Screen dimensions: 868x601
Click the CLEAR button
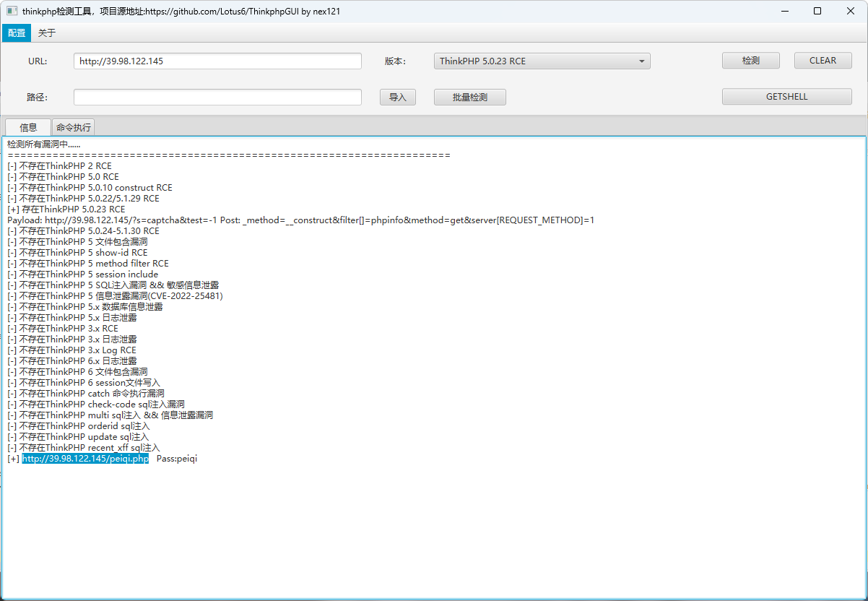823,61
